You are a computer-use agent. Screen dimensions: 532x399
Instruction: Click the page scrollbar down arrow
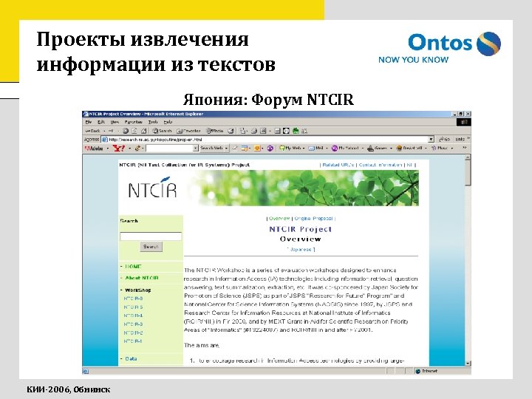[x=468, y=363]
